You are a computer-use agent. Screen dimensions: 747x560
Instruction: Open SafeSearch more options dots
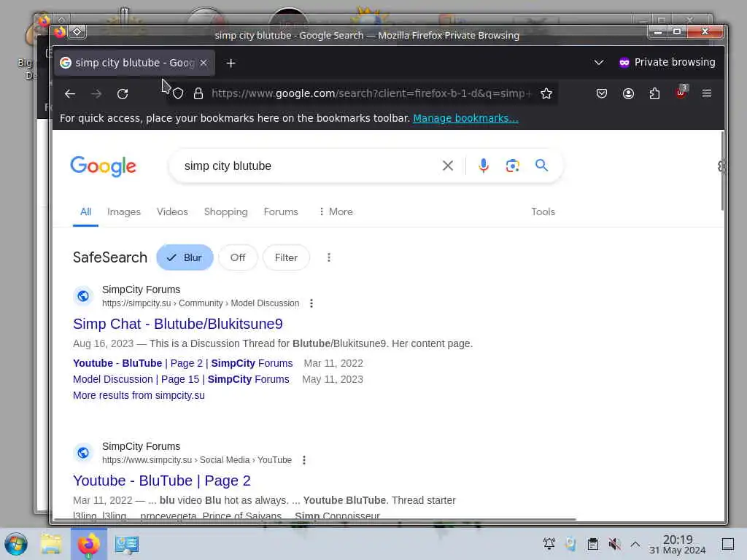pyautogui.click(x=329, y=257)
